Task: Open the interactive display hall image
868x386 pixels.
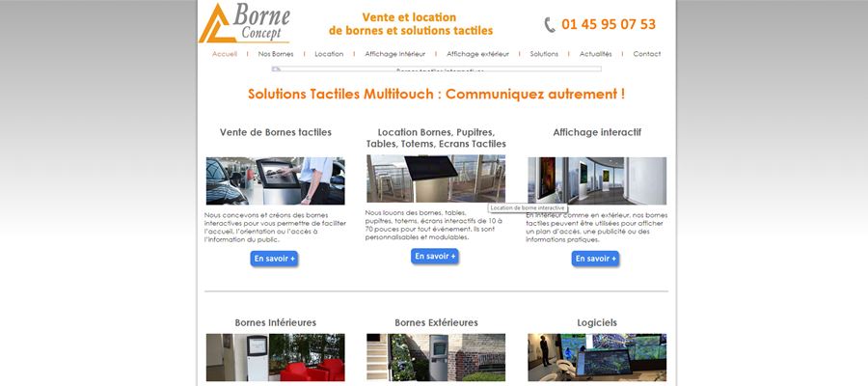Action: 597,181
